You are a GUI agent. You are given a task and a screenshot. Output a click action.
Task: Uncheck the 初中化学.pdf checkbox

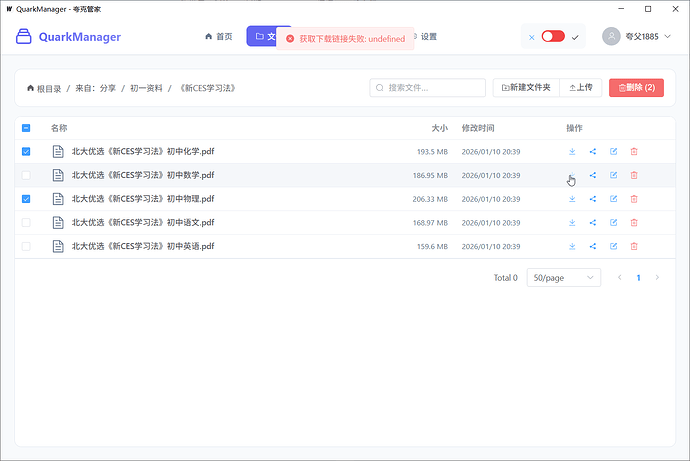tap(26, 151)
